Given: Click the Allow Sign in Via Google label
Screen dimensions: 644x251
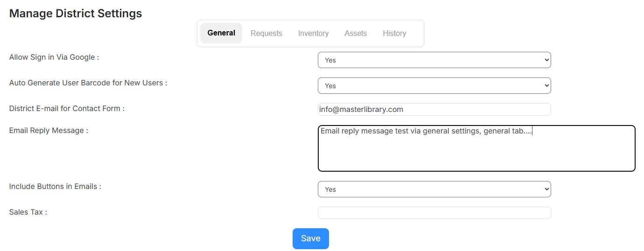Looking at the screenshot, I should point(54,57).
